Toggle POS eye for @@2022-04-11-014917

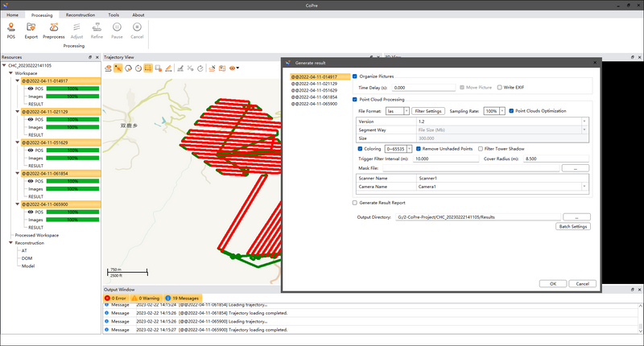(x=31, y=89)
